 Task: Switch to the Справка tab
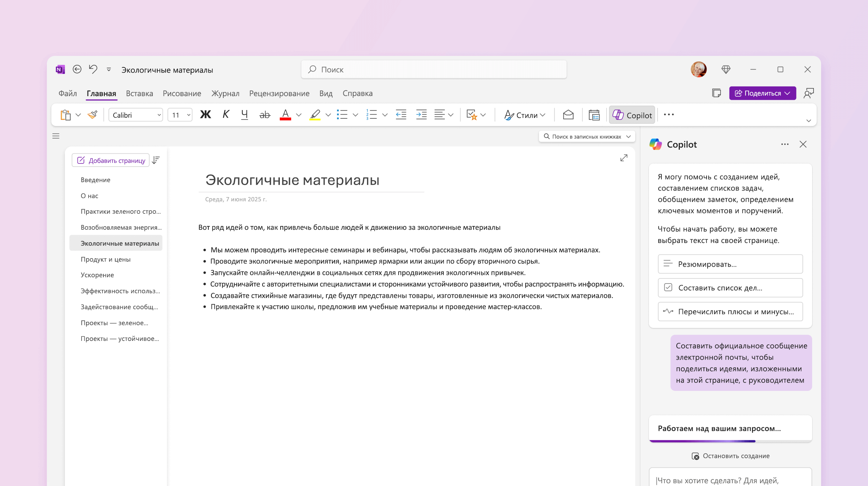coord(357,93)
